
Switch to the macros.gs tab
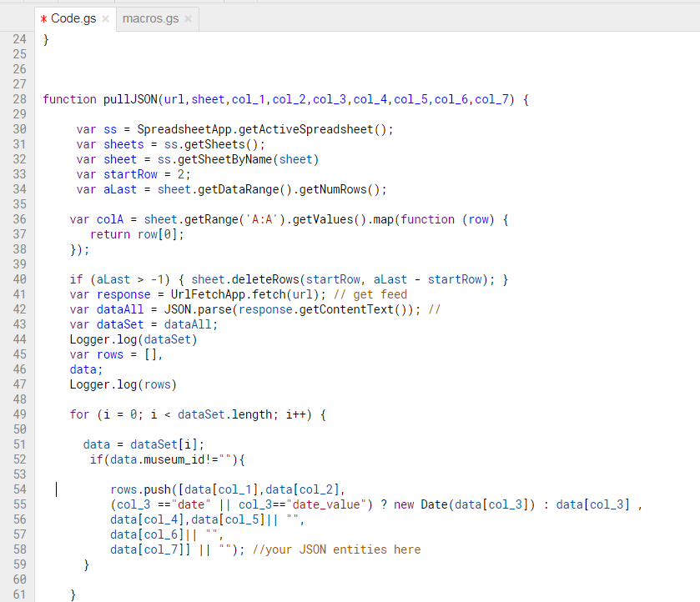click(150, 18)
